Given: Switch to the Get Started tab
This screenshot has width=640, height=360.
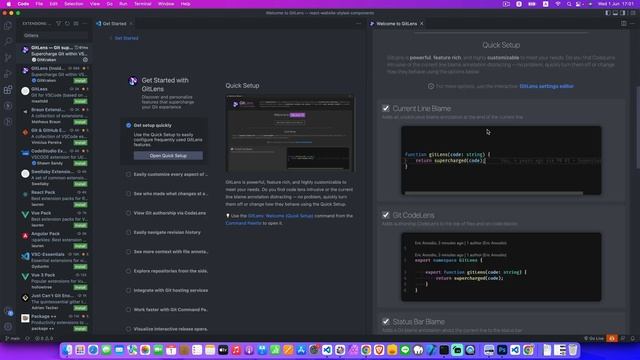Looking at the screenshot, I should [114, 24].
